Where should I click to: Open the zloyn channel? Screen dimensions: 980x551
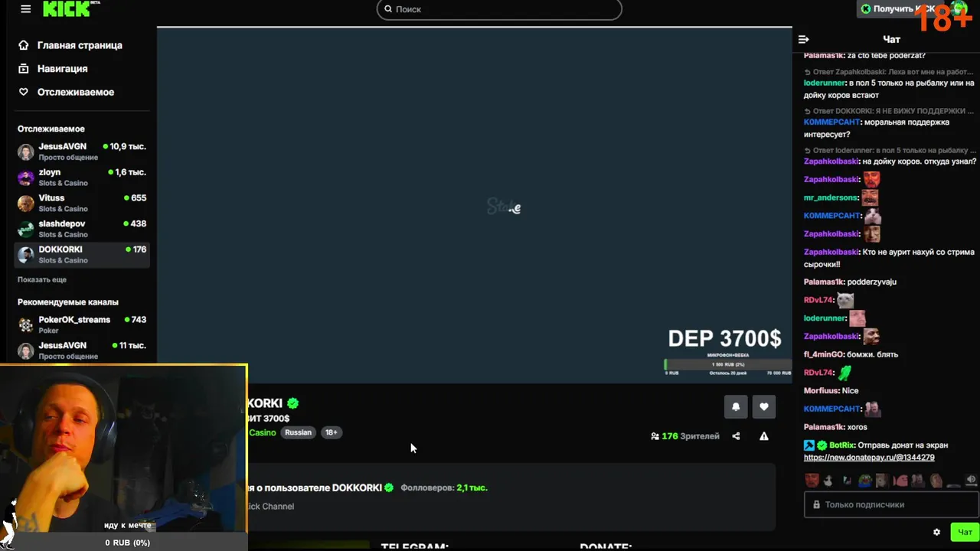point(82,177)
